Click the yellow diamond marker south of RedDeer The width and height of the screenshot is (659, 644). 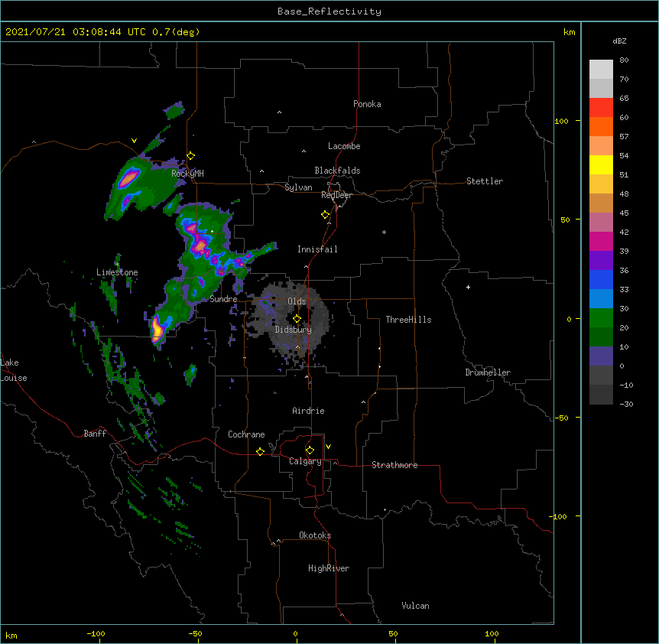coord(326,215)
